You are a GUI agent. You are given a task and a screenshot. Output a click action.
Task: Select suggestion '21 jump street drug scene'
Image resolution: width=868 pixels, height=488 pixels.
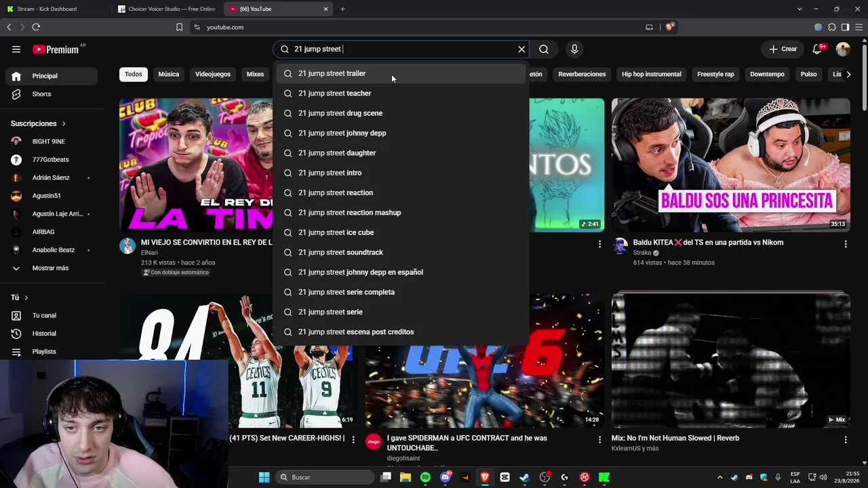coord(401,113)
